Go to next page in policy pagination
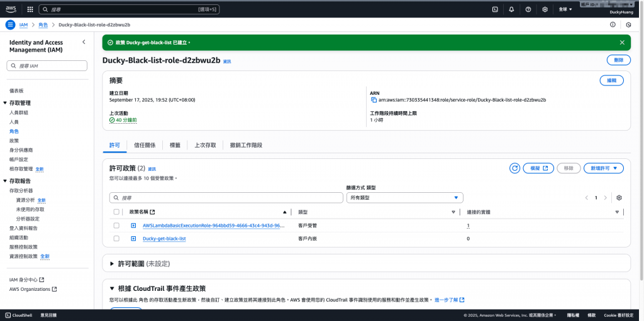This screenshot has height=321, width=644. tap(606, 197)
